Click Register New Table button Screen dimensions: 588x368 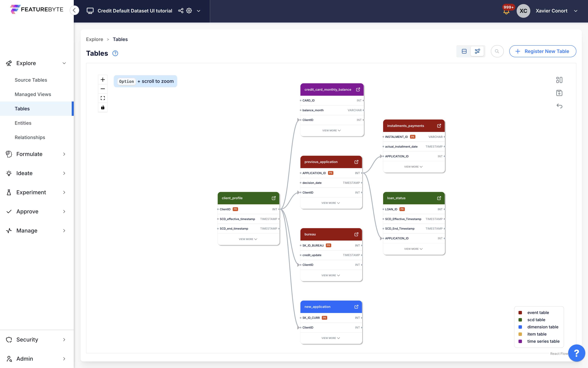(x=543, y=51)
